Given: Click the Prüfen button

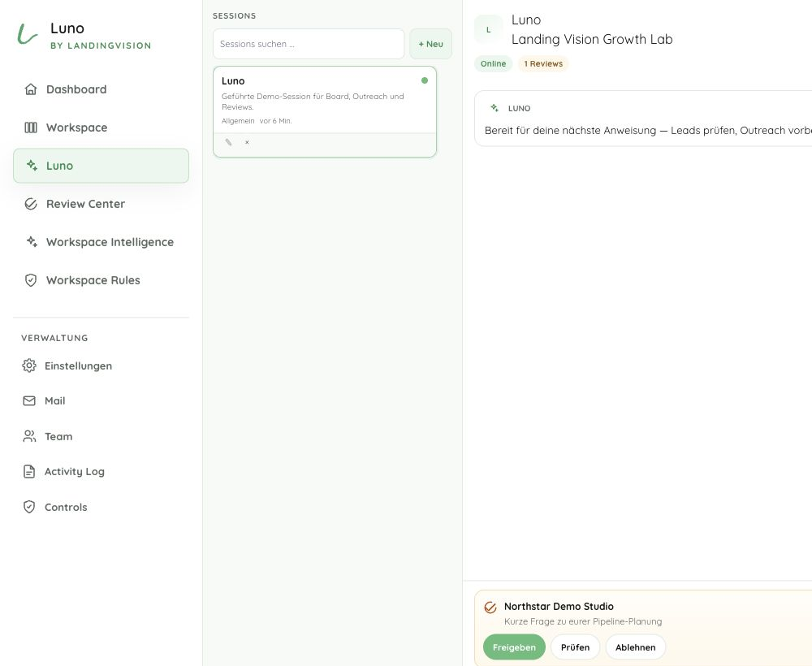Looking at the screenshot, I should tap(575, 647).
